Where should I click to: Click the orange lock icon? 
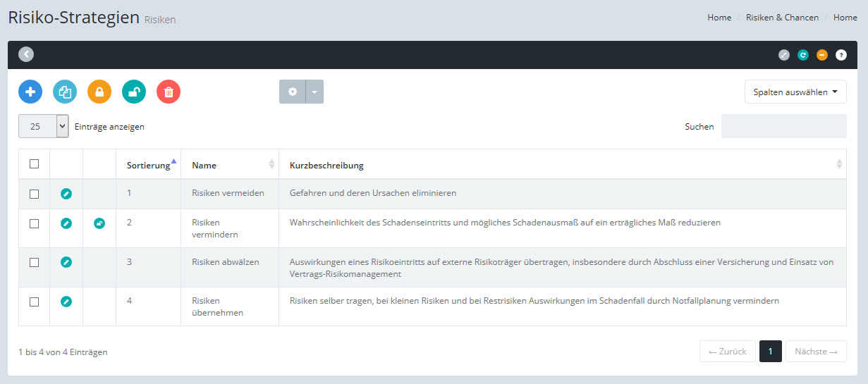click(x=99, y=92)
